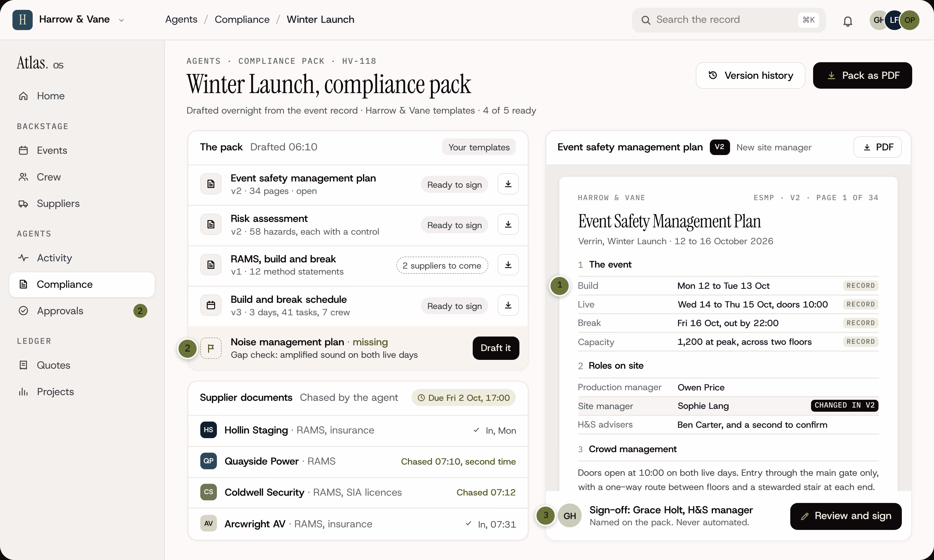
Task: Click the Risk assessment document icon
Action: point(211,225)
